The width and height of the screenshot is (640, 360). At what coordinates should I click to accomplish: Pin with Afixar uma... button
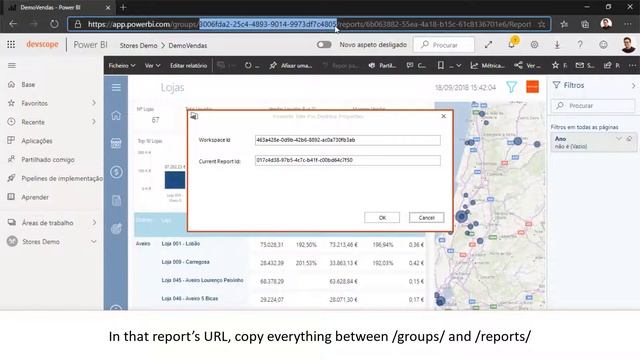coord(291,65)
